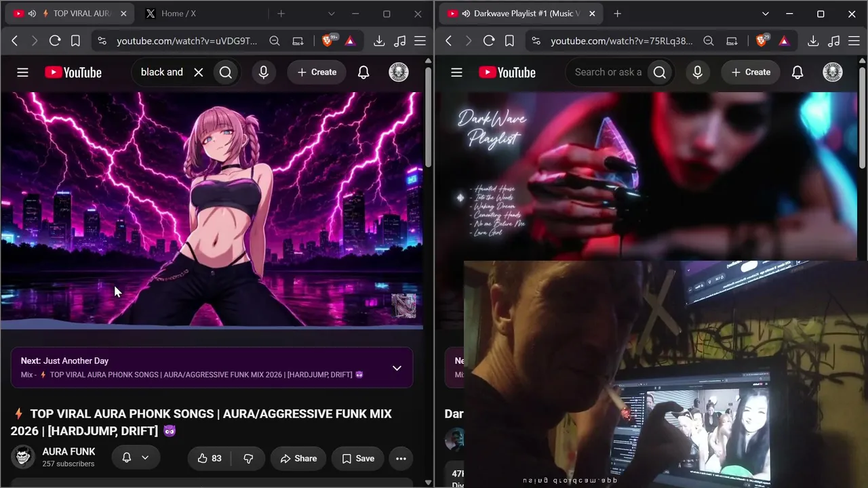Bookmark the Darkwave Playlist page

pos(509,41)
